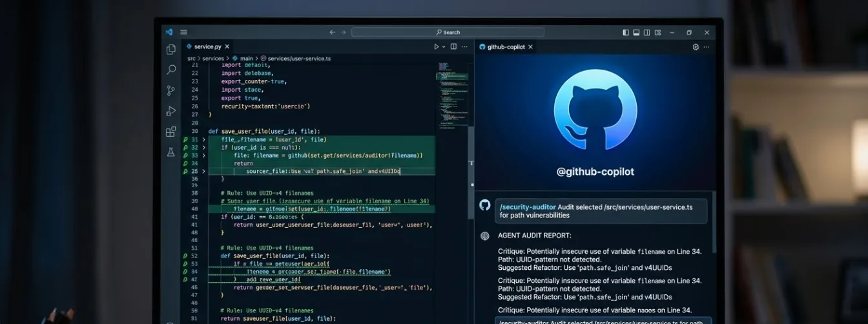Click the def save_user_filo line of code
This screenshot has height=324, width=868.
264,131
